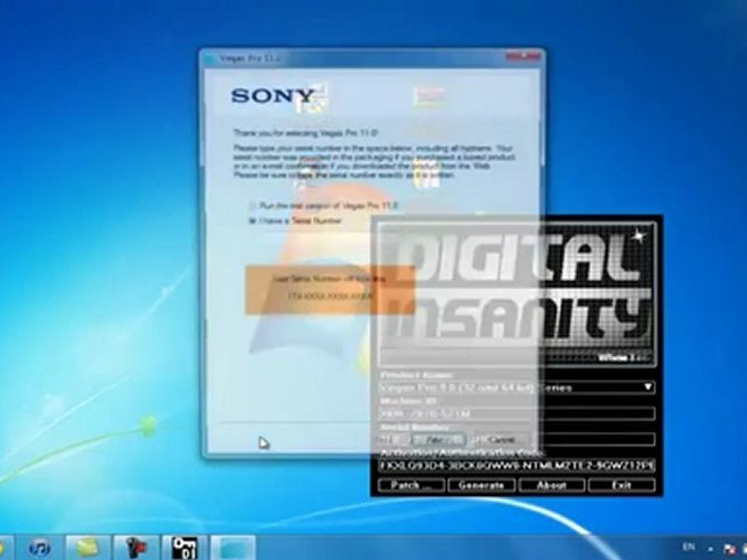Expand the Product Name dropdown arrow
This screenshot has height=560, width=747.
pyautogui.click(x=647, y=387)
